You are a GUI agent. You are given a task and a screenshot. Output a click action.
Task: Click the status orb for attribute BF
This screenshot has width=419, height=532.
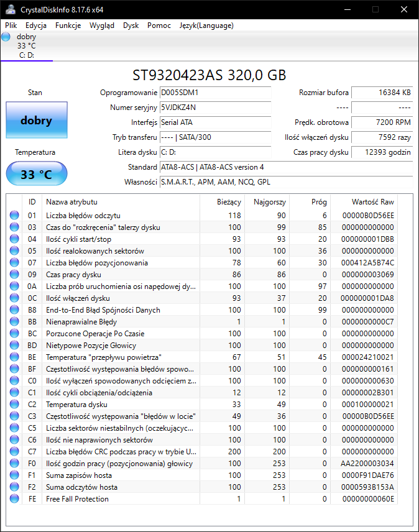click(14, 369)
